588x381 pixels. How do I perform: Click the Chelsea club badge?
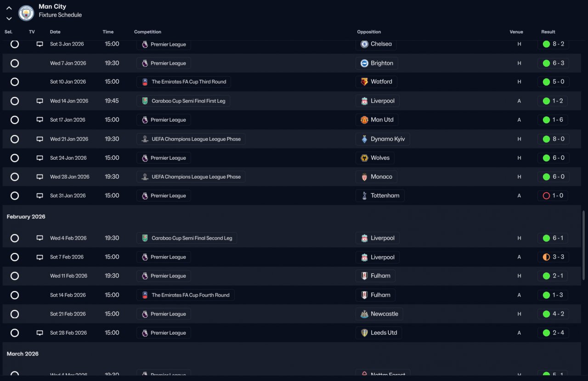pyautogui.click(x=364, y=44)
